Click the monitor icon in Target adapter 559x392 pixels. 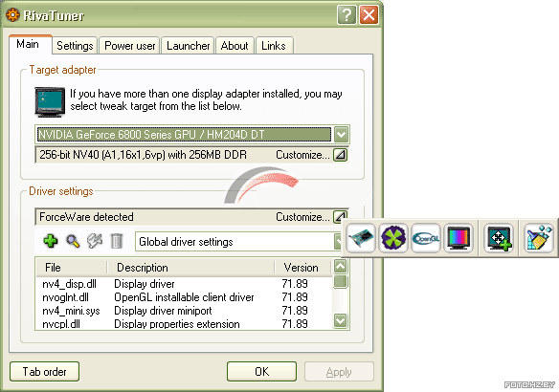point(50,102)
